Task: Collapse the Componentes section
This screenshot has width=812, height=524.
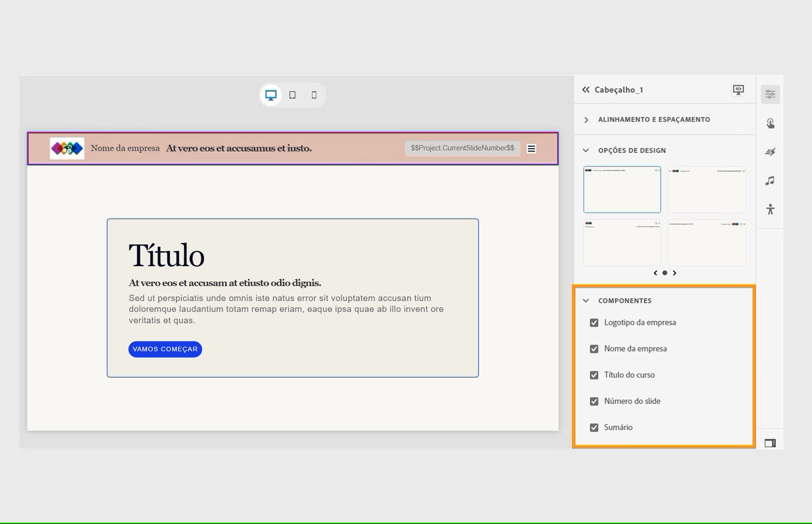Action: [x=586, y=300]
